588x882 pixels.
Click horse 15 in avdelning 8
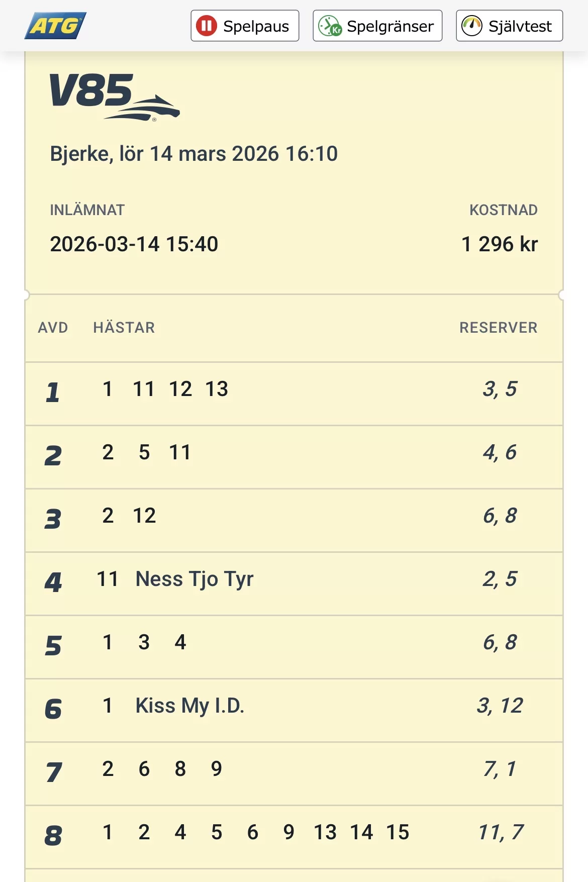(x=398, y=832)
